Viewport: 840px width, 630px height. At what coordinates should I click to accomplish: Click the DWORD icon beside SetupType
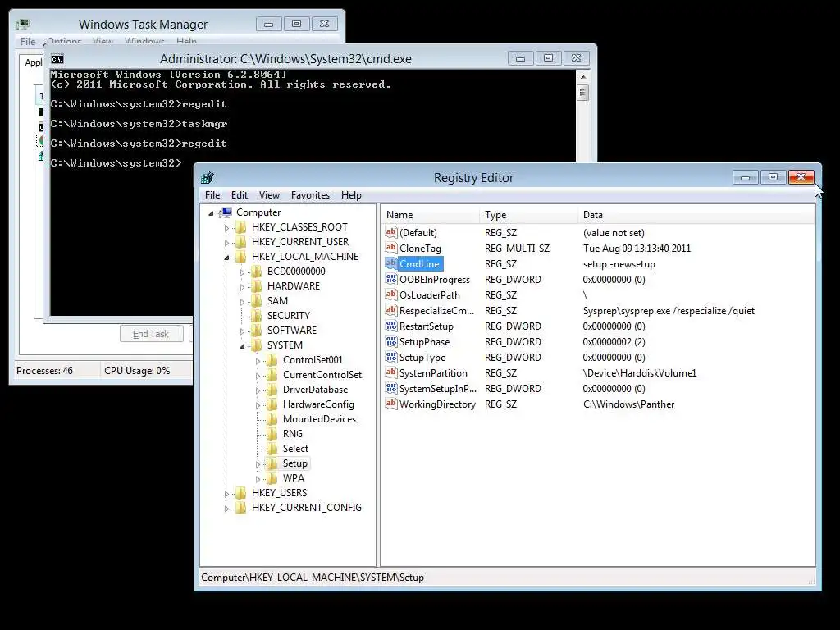391,357
